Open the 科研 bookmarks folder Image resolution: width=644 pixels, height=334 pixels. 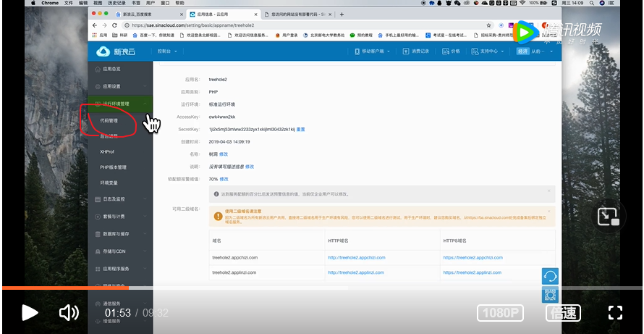click(x=119, y=36)
